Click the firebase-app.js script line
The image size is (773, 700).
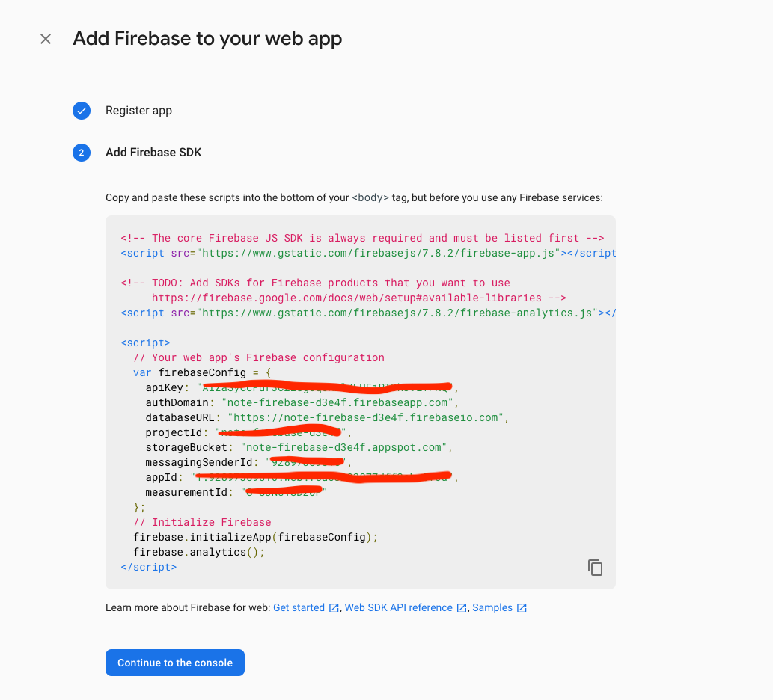click(367, 253)
